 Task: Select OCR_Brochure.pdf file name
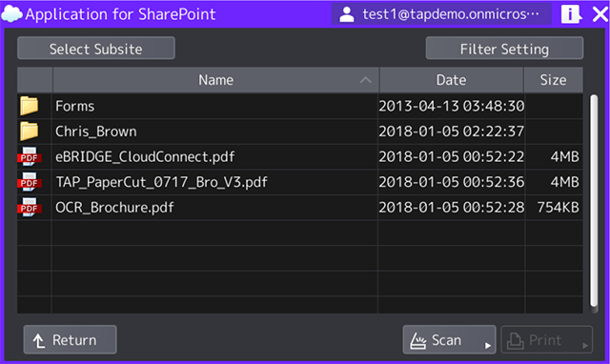point(114,208)
